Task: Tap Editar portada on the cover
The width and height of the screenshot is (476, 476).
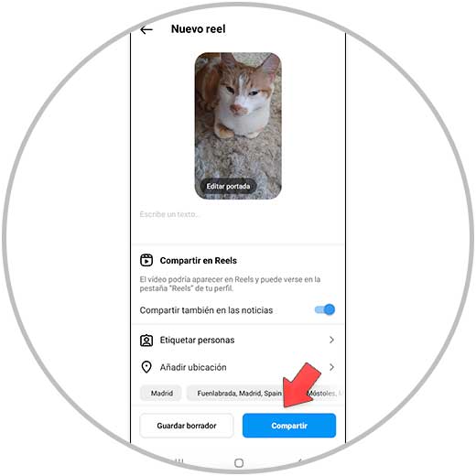Action: [x=228, y=186]
